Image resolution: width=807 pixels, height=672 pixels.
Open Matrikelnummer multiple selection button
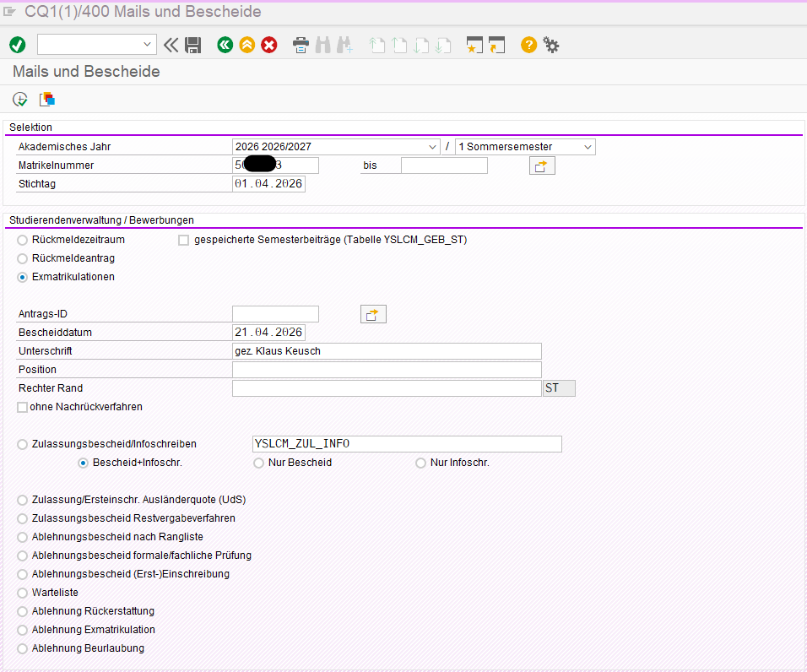tap(542, 165)
